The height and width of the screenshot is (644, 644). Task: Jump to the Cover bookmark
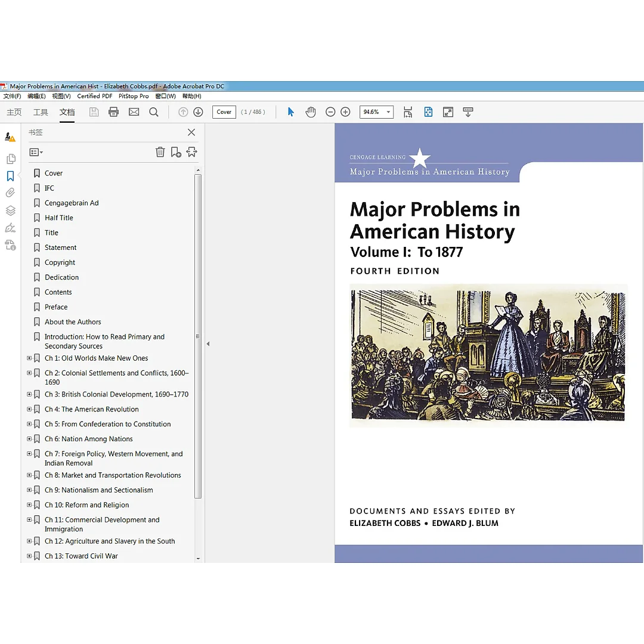pyautogui.click(x=54, y=174)
